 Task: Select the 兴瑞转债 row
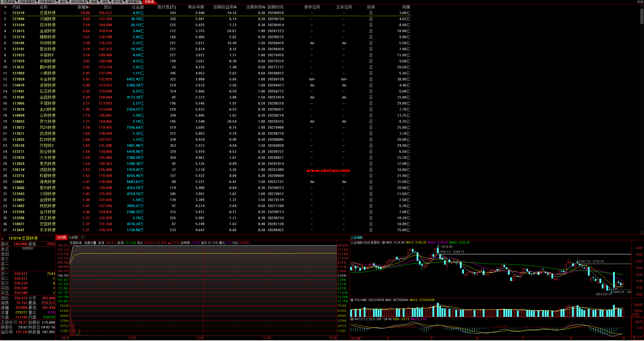pyautogui.click(x=206, y=19)
